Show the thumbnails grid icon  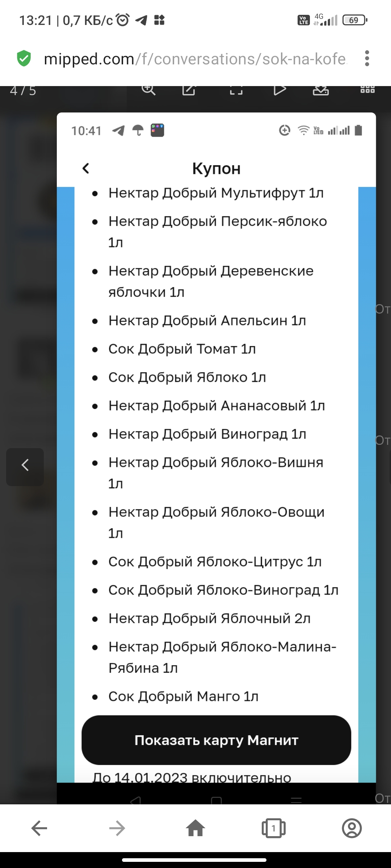(367, 89)
